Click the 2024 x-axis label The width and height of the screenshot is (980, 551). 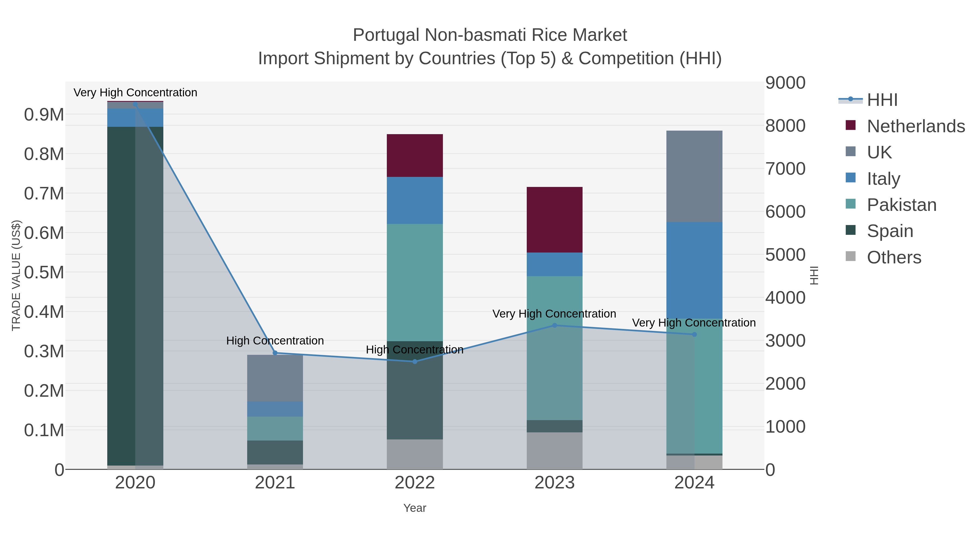pyautogui.click(x=694, y=483)
